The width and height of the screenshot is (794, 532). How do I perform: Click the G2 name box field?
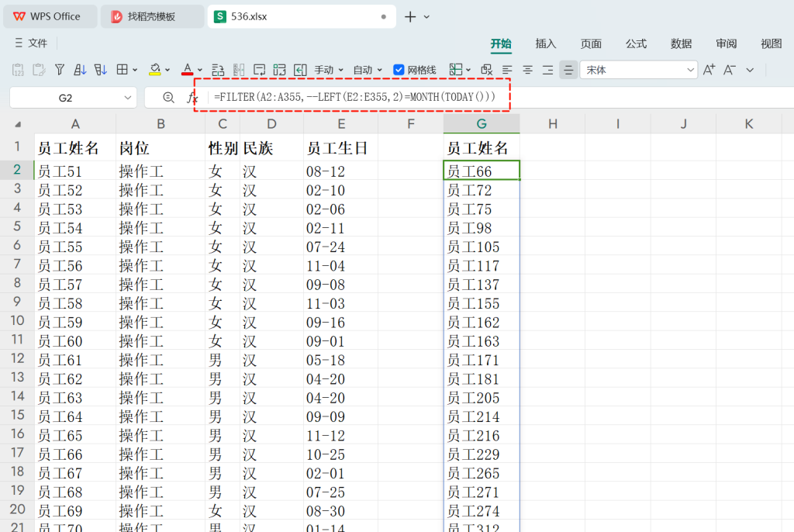(x=66, y=98)
